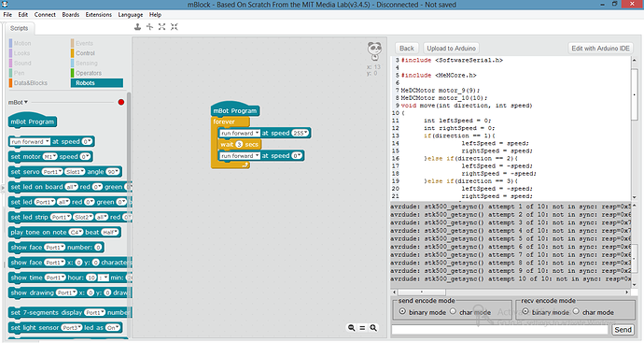The width and height of the screenshot is (644, 343).
Task: Select recv encode binary mode
Action: tap(525, 311)
